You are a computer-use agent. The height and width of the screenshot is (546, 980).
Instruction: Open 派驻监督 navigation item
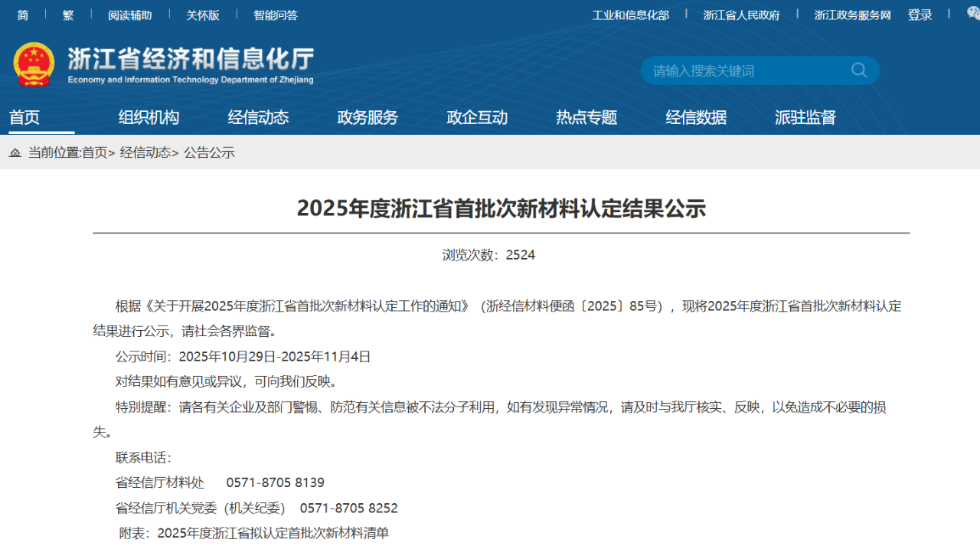point(805,118)
